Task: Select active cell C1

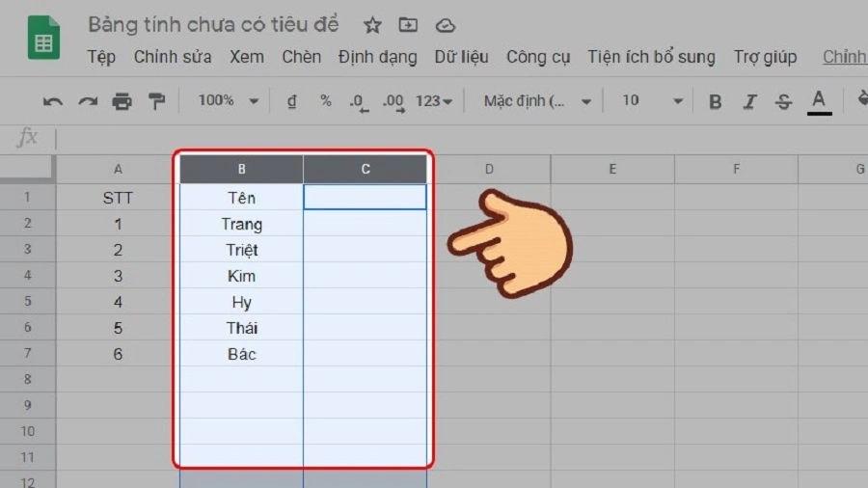Action: 366,198
